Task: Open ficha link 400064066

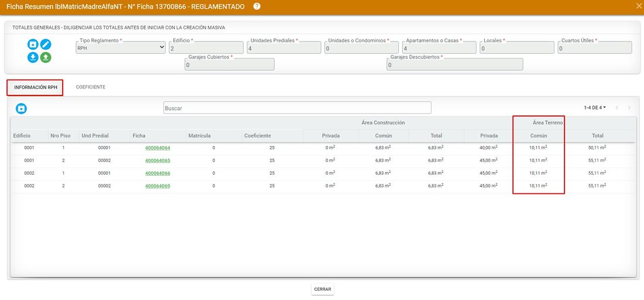Action: coord(157,173)
